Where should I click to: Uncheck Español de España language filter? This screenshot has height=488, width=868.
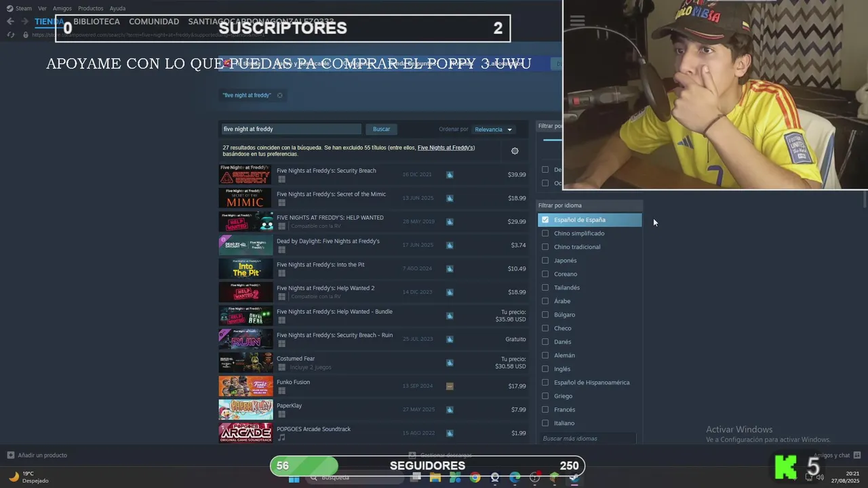[545, 220]
